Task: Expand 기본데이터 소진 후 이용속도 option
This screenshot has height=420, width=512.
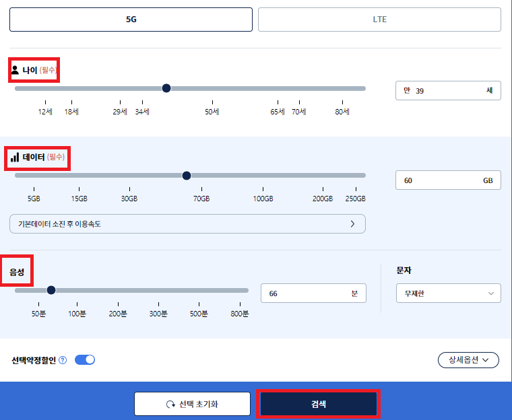Action: tap(187, 224)
